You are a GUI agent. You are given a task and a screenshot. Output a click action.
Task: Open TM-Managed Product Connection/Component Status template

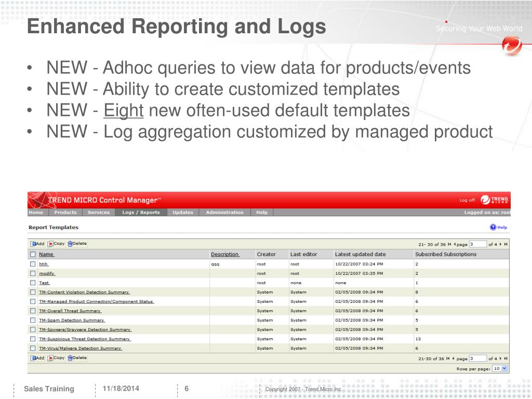[x=97, y=301]
